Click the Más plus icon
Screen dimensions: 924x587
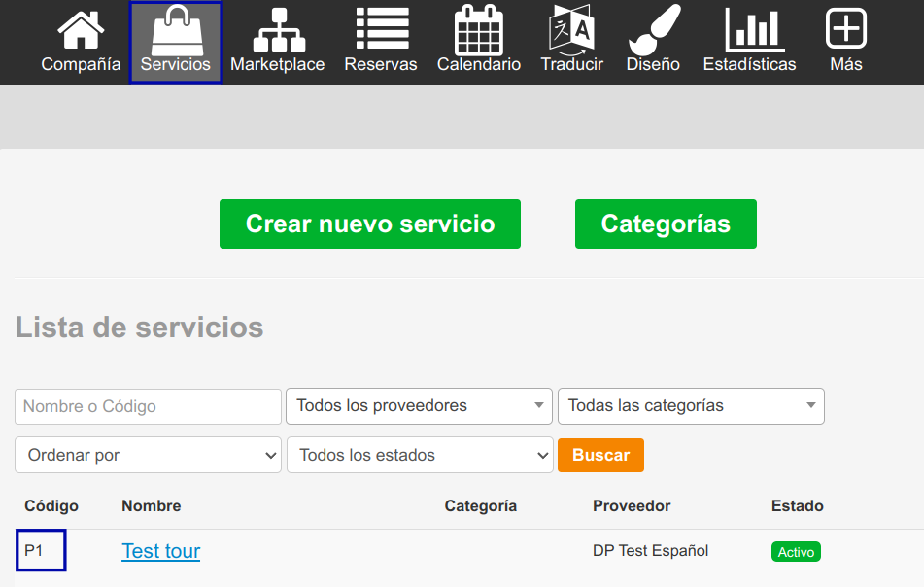pos(846,29)
